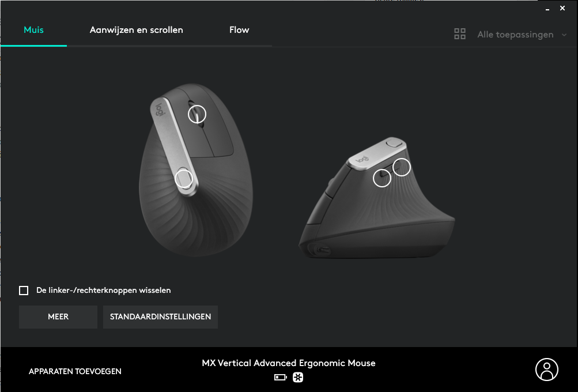The height and width of the screenshot is (392, 578).
Task: Open the user account profile icon
Action: pyautogui.click(x=547, y=370)
